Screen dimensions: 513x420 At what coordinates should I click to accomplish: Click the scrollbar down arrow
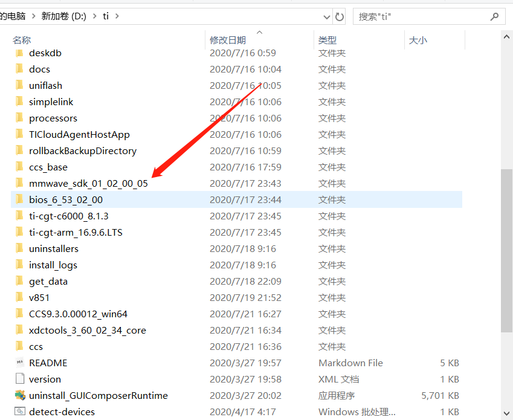tap(506, 413)
